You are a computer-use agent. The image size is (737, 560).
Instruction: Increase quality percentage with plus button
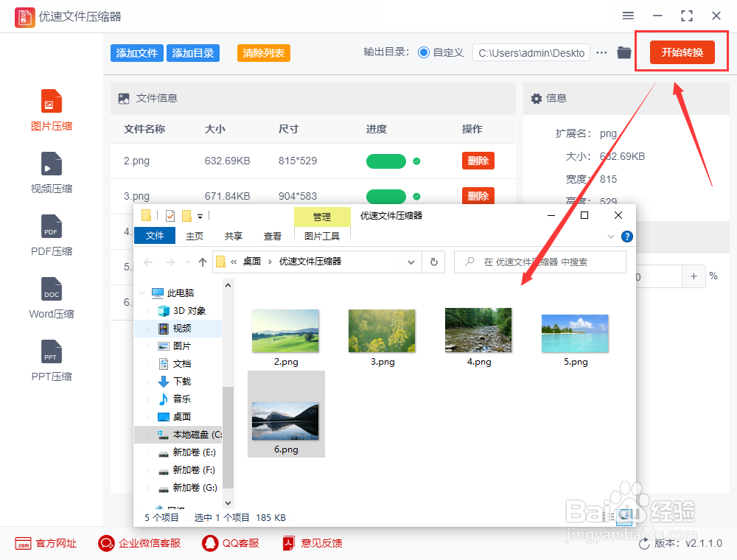[x=694, y=276]
